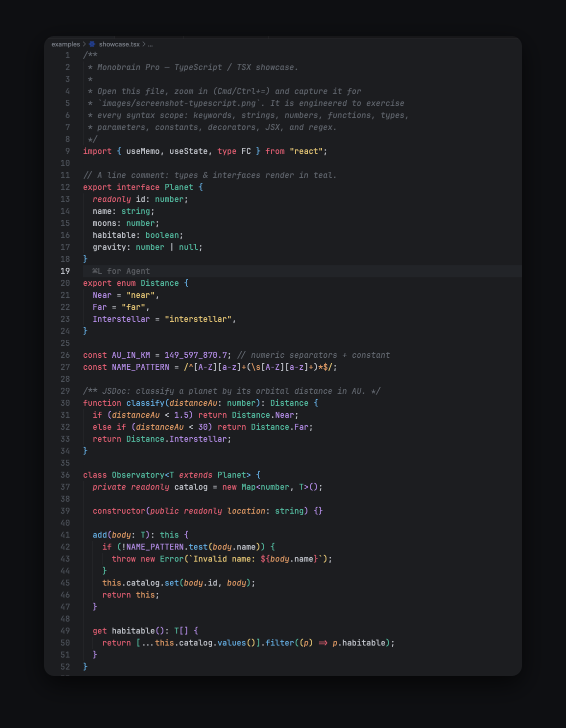The width and height of the screenshot is (566, 728).
Task: Click the 'useMemo' import identifier
Action: (143, 151)
